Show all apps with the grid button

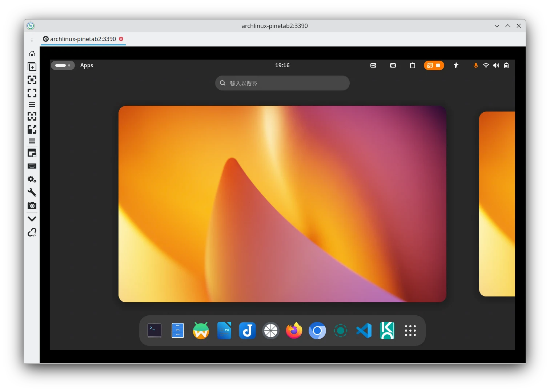point(410,331)
